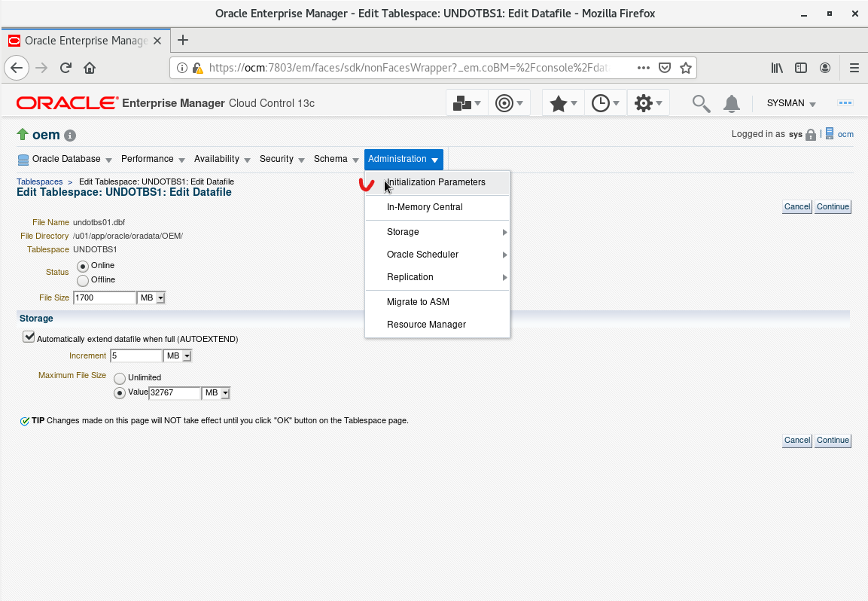The width and height of the screenshot is (868, 601).
Task: Click the connection security padlock icon
Action: tap(197, 68)
